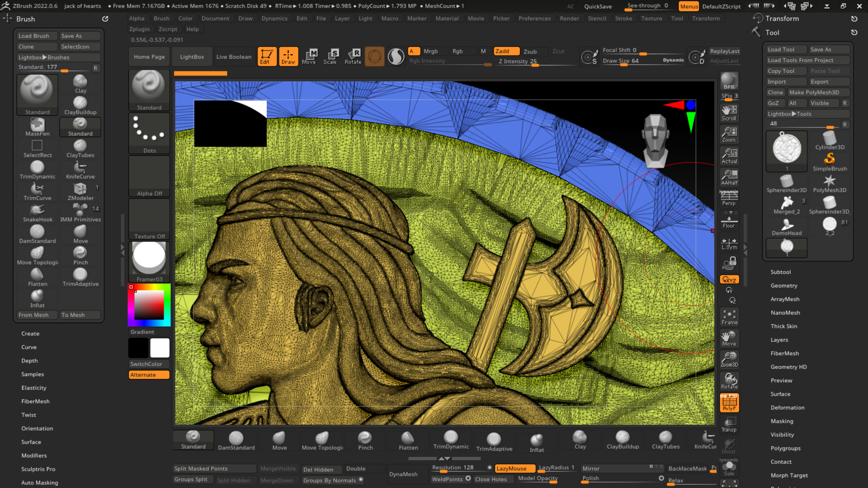The height and width of the screenshot is (488, 868).
Task: Toggle Persp perspective mode
Action: [729, 198]
